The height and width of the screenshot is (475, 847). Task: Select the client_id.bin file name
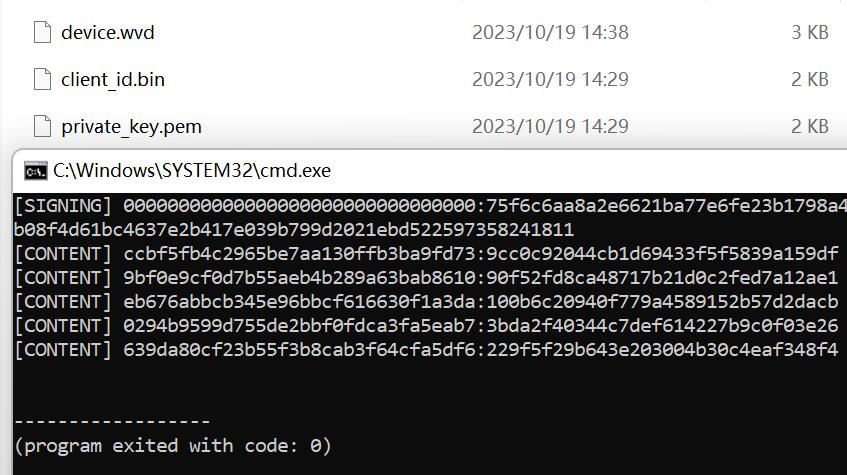tap(113, 79)
